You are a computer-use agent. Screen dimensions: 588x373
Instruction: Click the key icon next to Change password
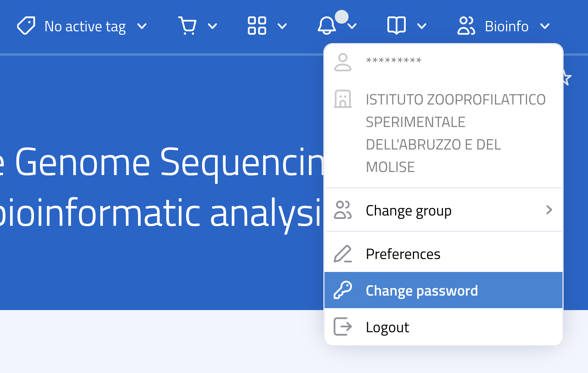click(x=342, y=290)
